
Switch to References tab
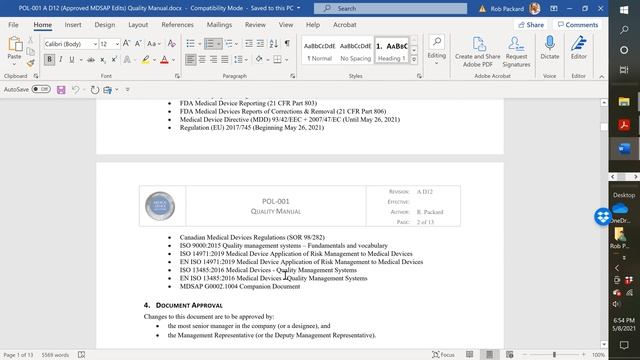[177, 25]
